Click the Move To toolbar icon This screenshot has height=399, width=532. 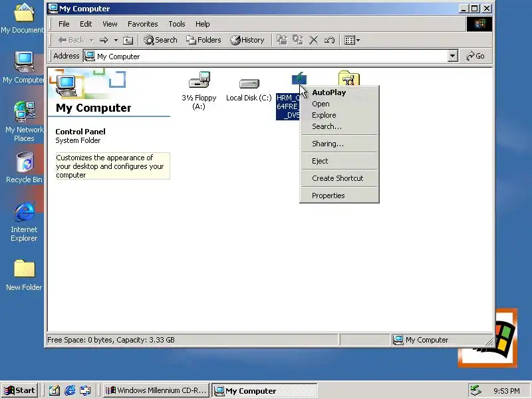[281, 40]
